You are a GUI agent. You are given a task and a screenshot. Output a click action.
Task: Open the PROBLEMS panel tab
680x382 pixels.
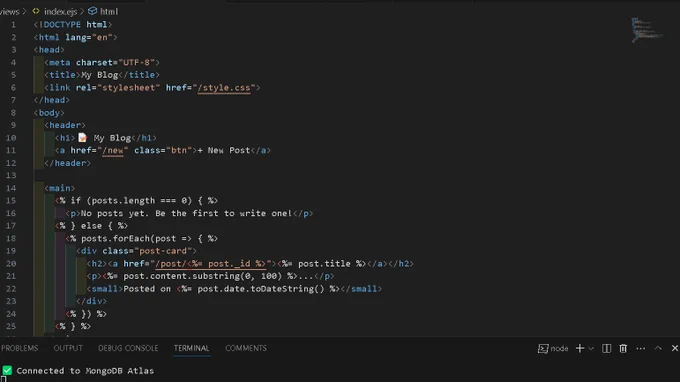point(20,348)
